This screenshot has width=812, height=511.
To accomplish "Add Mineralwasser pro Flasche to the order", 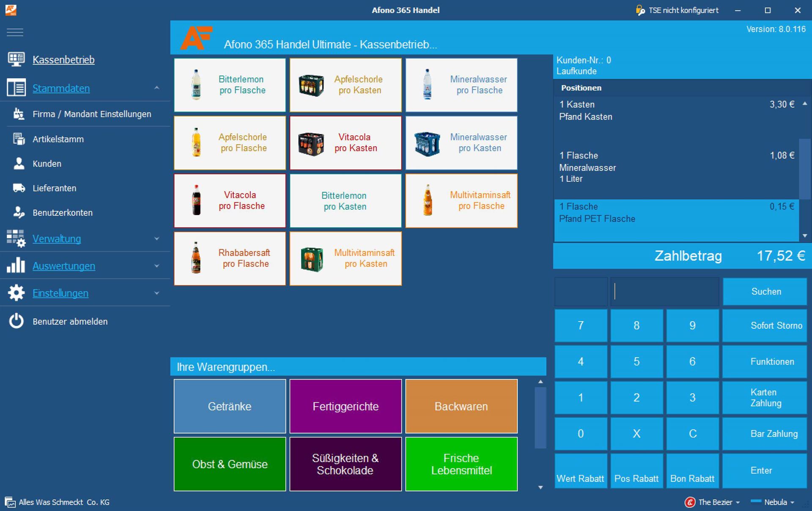I will [x=461, y=85].
